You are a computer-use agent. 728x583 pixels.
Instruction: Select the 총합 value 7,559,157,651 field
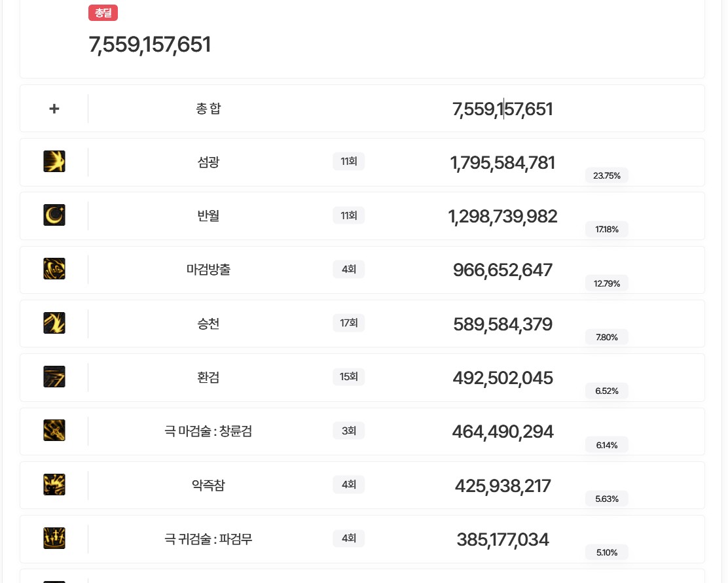click(502, 109)
